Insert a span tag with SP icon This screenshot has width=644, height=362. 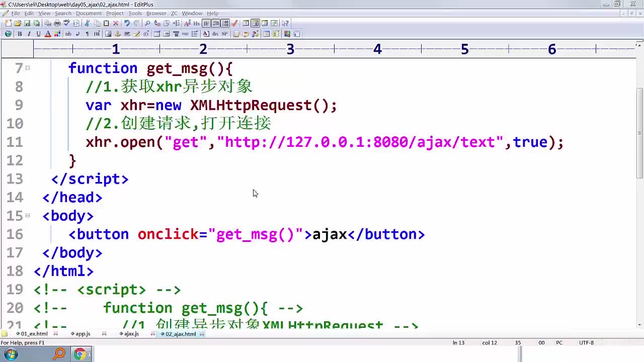coord(224,34)
